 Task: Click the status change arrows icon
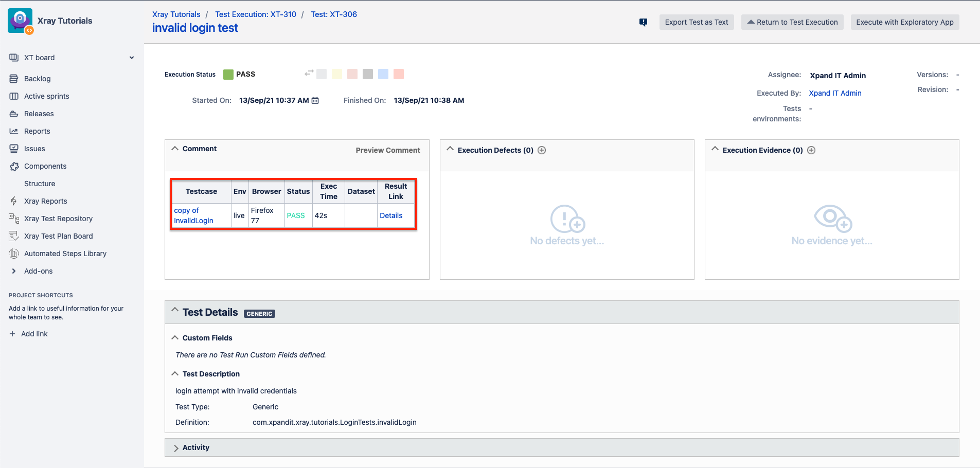point(309,73)
